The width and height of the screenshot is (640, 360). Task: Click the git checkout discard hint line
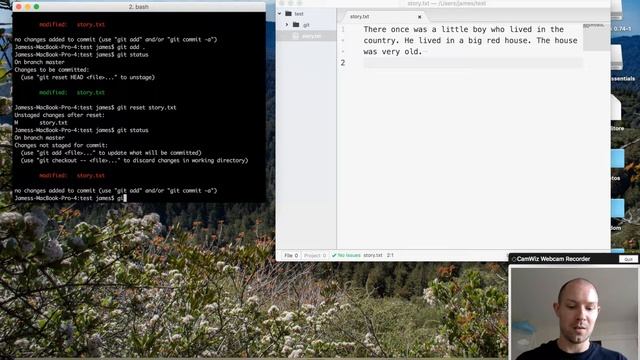(134, 160)
